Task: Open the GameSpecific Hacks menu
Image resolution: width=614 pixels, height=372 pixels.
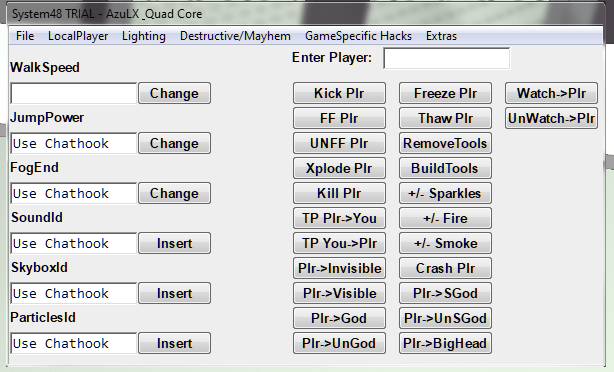Action: 358,36
